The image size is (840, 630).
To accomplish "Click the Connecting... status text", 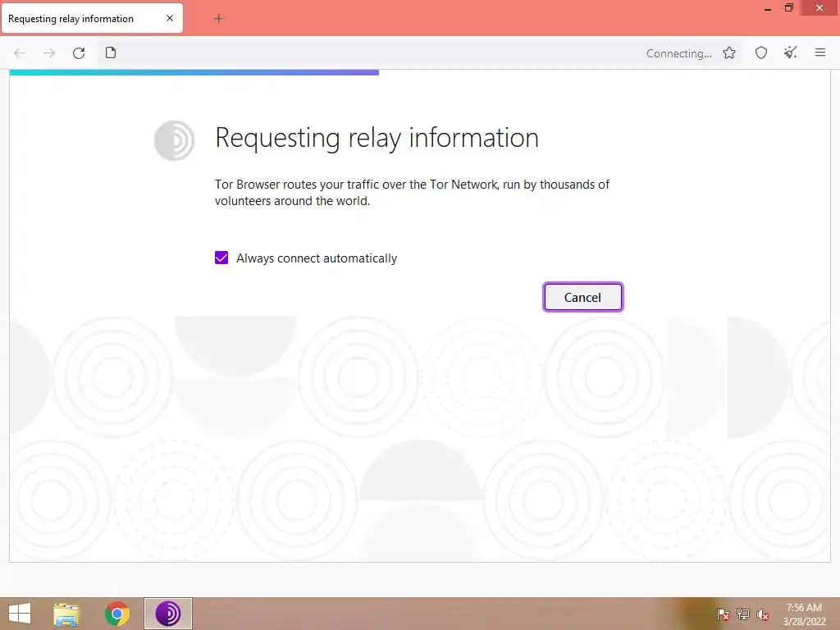I will (x=678, y=53).
